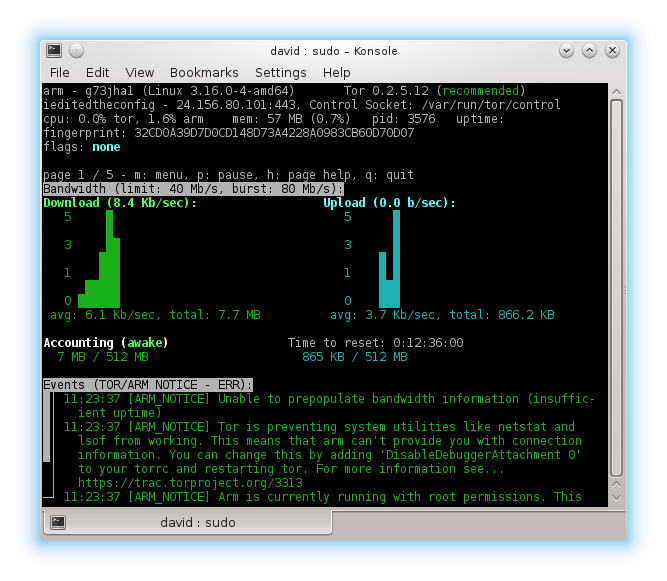The width and height of the screenshot is (667, 581).
Task: Click the trac.torproject.org/3313 URL
Action: point(190,483)
